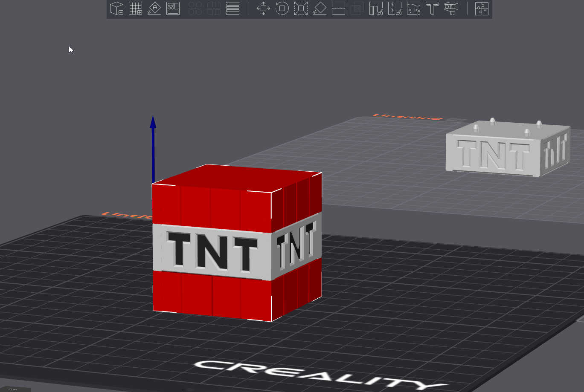The image size is (584, 392).
Task: Select the Move tool
Action: point(263,9)
